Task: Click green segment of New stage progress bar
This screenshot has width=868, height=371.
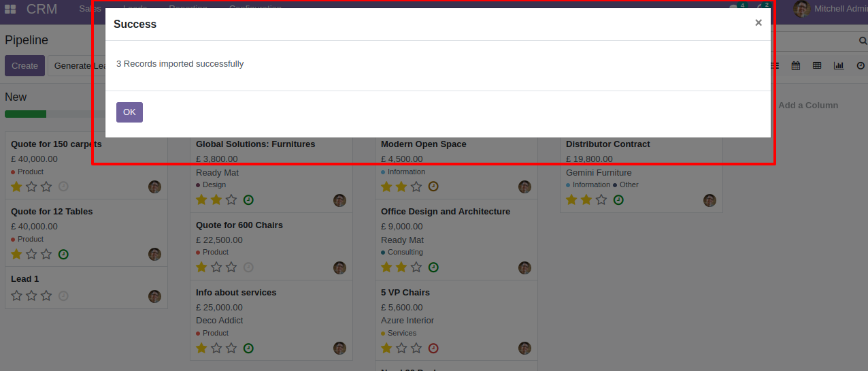Action: point(25,114)
